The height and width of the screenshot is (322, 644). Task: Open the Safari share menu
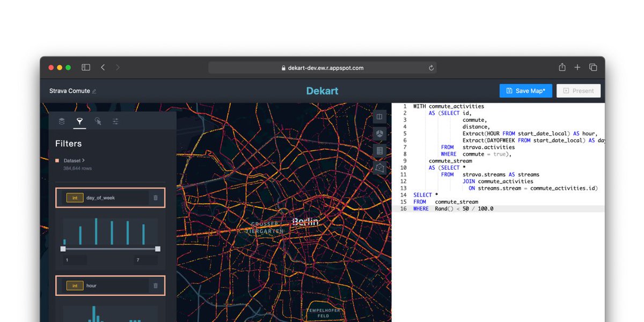click(x=562, y=67)
